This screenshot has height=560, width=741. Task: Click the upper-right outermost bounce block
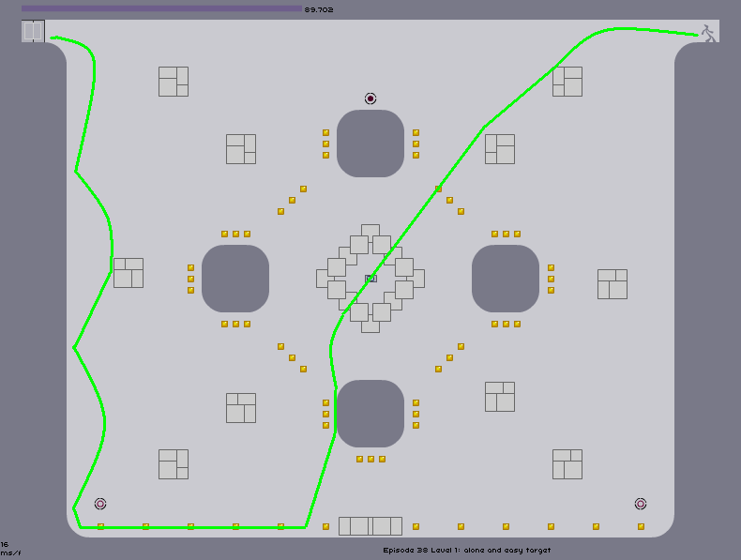coord(567,82)
